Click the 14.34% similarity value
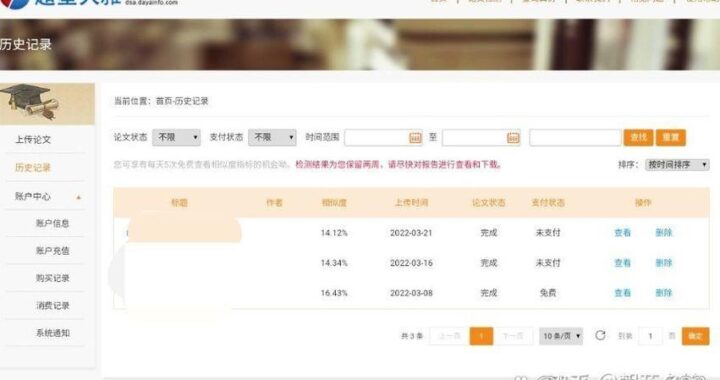This screenshot has height=380, width=720. coord(334,263)
